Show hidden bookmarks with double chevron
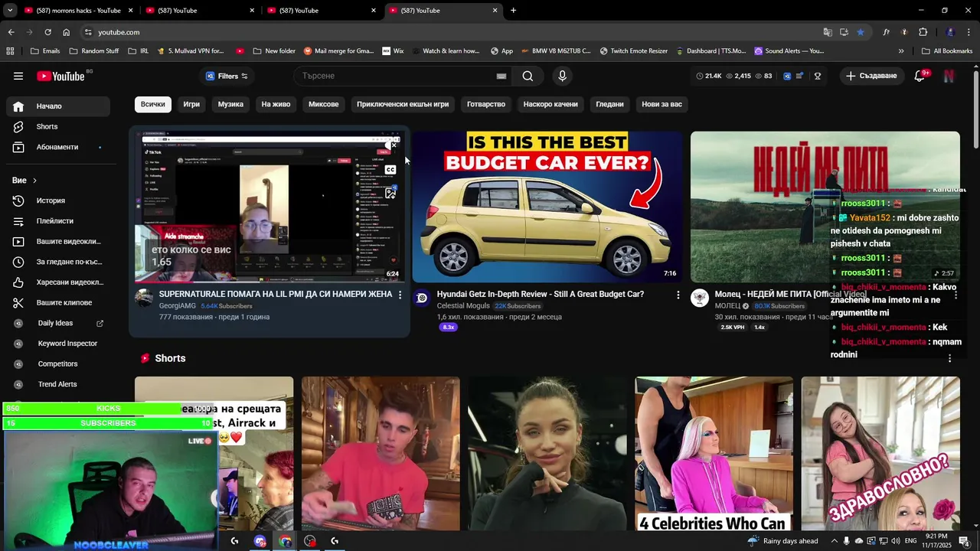 point(901,51)
